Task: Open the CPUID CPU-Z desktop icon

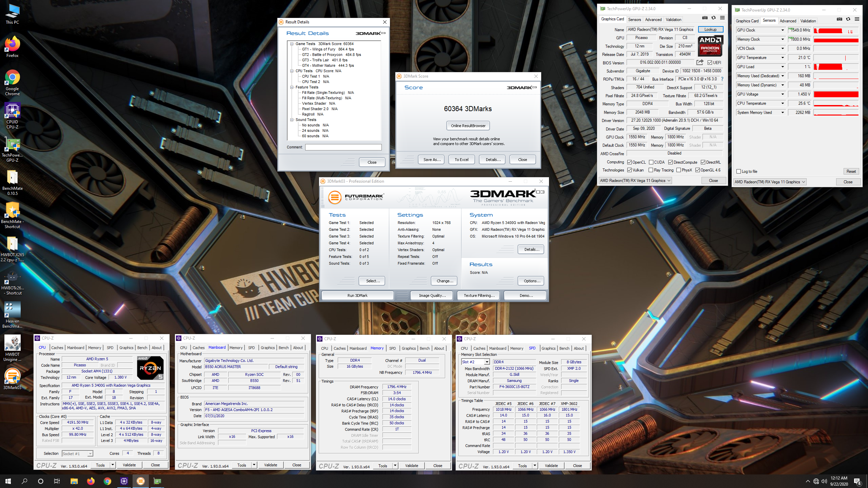Action: (13, 116)
